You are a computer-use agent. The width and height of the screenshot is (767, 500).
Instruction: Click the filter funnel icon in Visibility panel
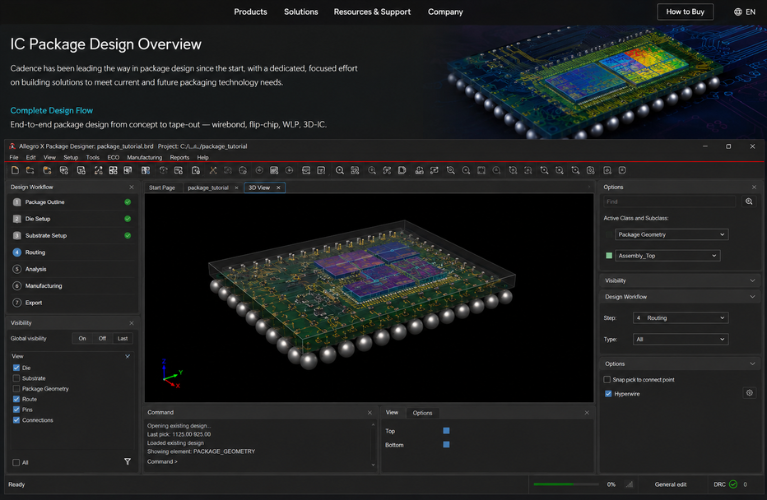[127, 461]
